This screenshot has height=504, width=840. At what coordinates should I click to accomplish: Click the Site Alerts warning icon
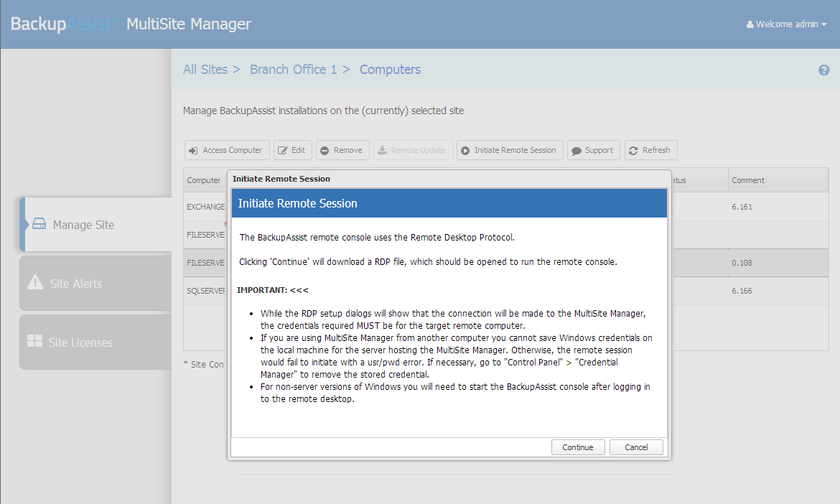click(x=35, y=281)
